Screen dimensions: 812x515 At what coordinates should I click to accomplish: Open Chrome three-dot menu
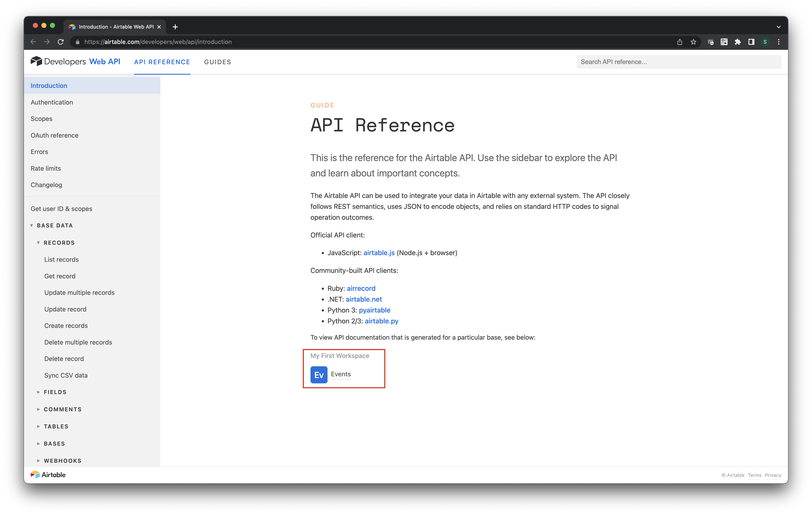click(x=779, y=42)
